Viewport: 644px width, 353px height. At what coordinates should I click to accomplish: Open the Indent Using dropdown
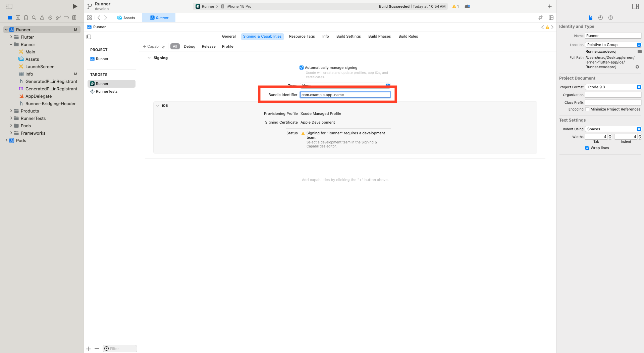[613, 129]
